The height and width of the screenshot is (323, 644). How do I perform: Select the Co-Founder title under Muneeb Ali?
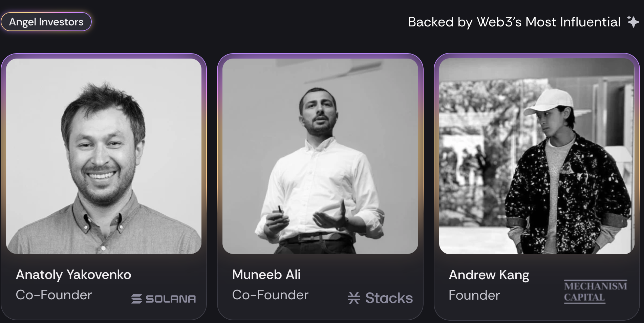(270, 295)
